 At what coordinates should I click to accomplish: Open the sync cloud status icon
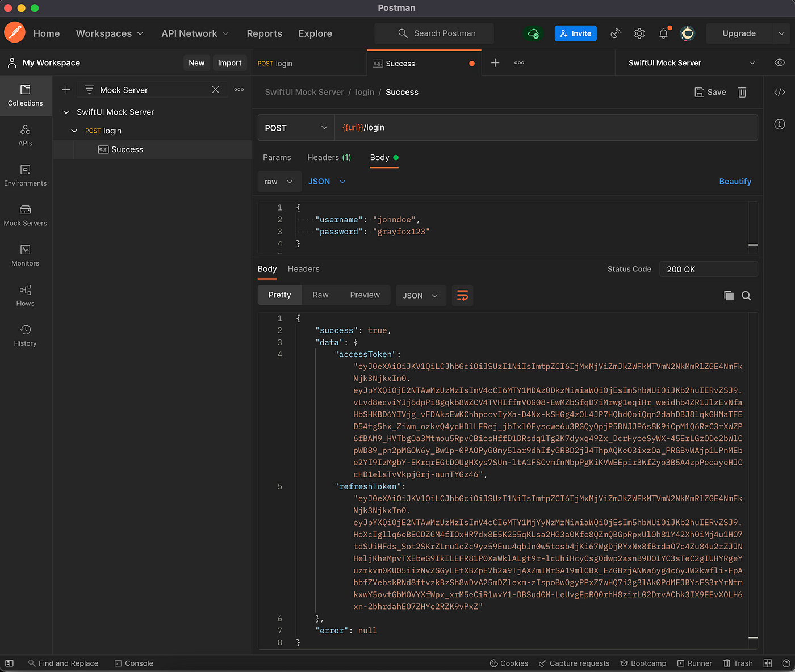click(533, 33)
